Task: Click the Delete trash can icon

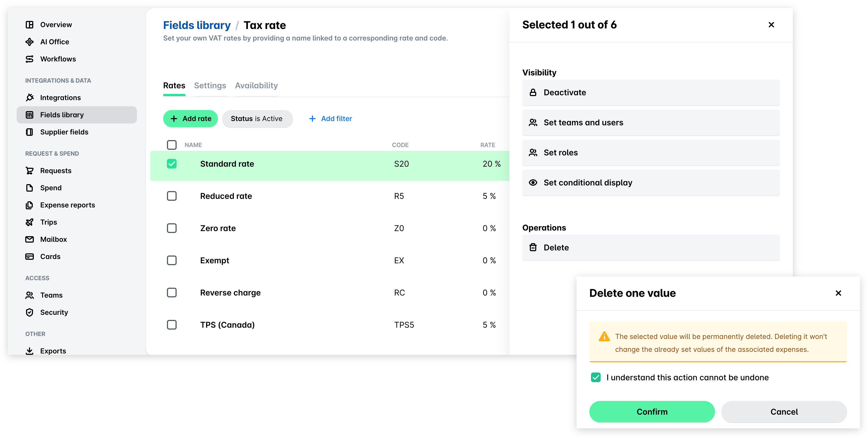Action: coord(533,247)
